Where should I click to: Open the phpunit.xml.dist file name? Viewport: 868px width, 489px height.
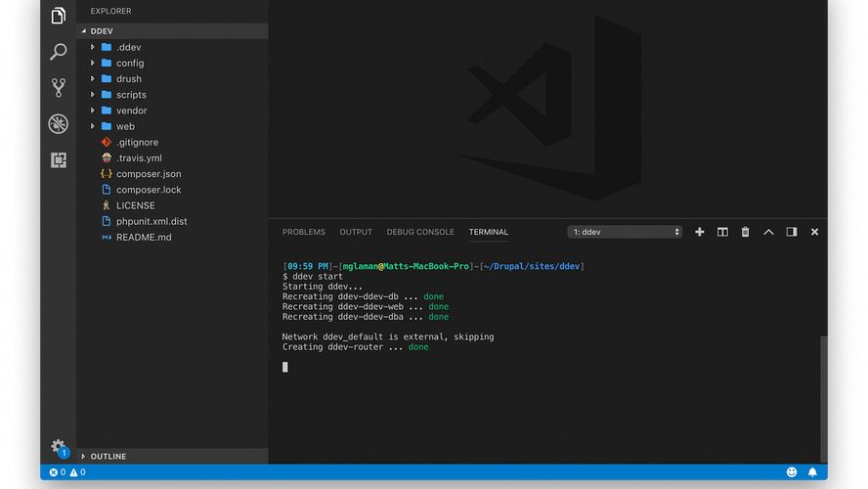coord(152,221)
